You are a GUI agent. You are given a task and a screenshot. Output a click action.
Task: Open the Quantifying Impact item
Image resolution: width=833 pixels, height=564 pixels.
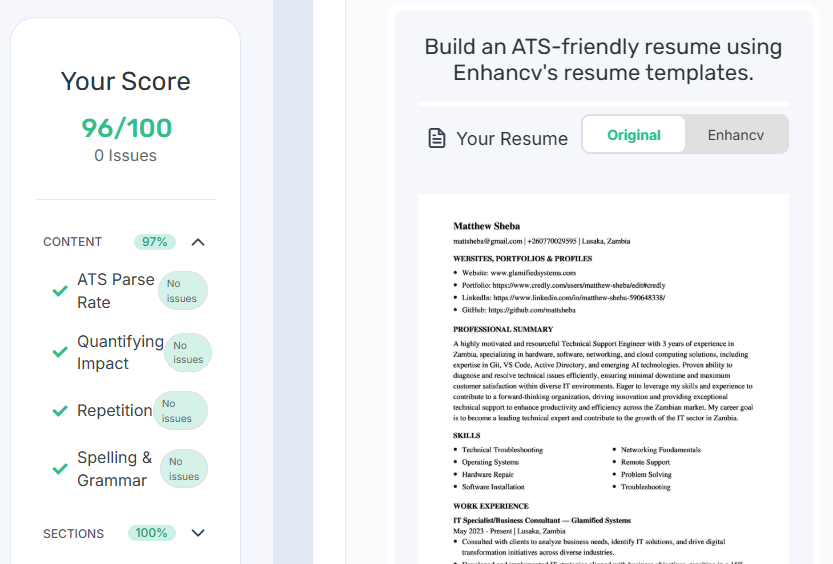120,352
